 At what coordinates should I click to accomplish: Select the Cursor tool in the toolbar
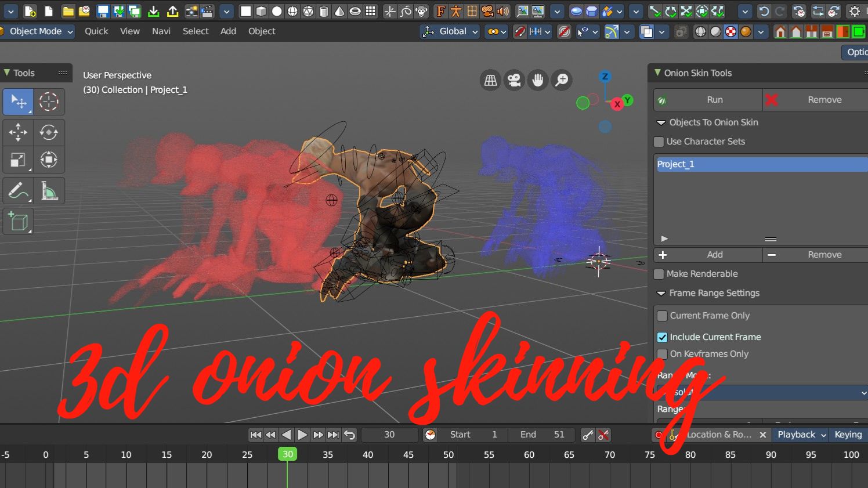[x=49, y=102]
